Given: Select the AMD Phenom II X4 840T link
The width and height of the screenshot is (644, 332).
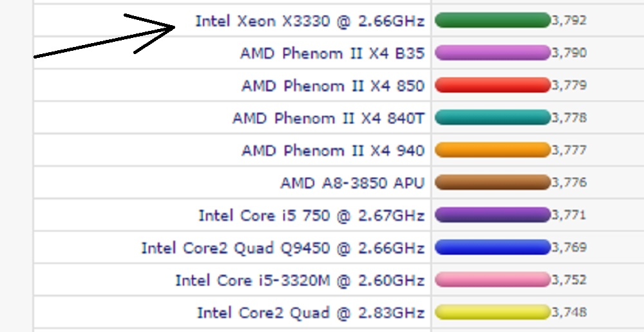Looking at the screenshot, I should click(x=328, y=118).
